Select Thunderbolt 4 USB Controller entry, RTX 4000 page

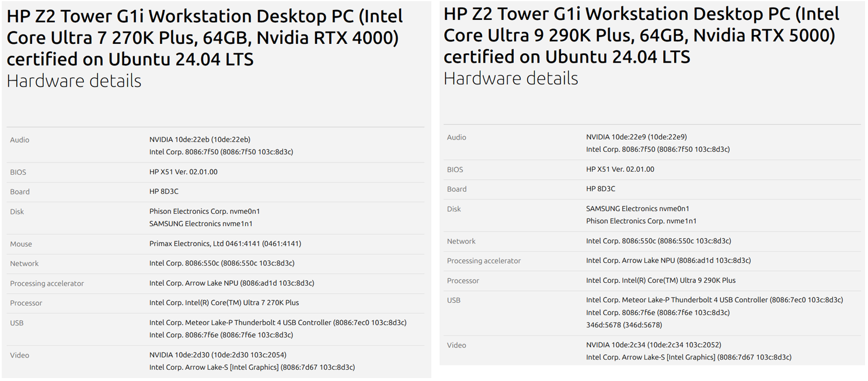[278, 323]
